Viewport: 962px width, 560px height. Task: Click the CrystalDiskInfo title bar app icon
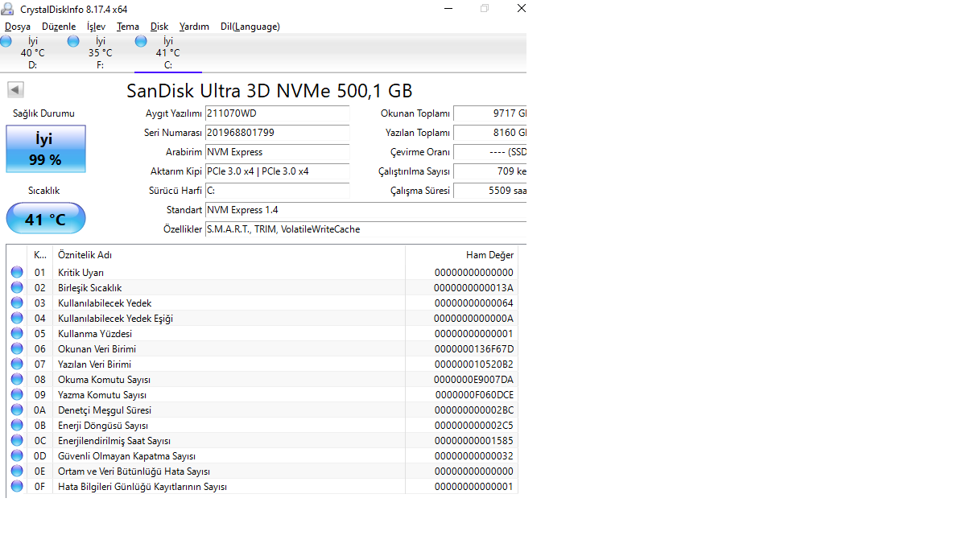(7, 9)
